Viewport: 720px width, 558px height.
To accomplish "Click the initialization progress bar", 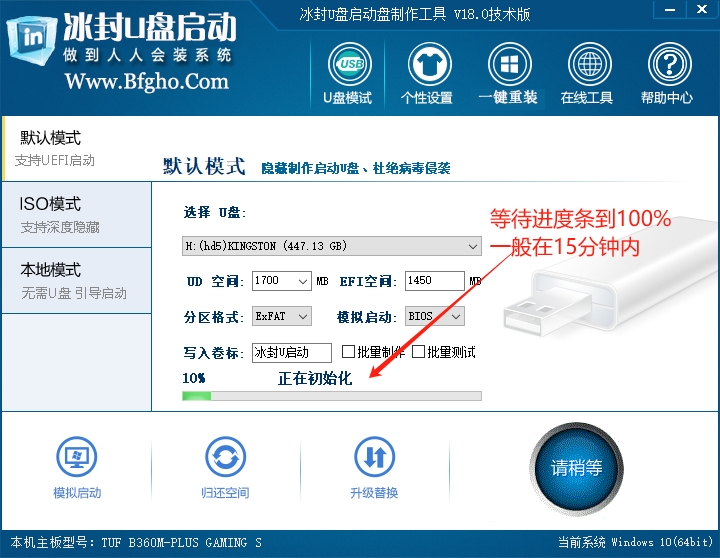I will [332, 396].
